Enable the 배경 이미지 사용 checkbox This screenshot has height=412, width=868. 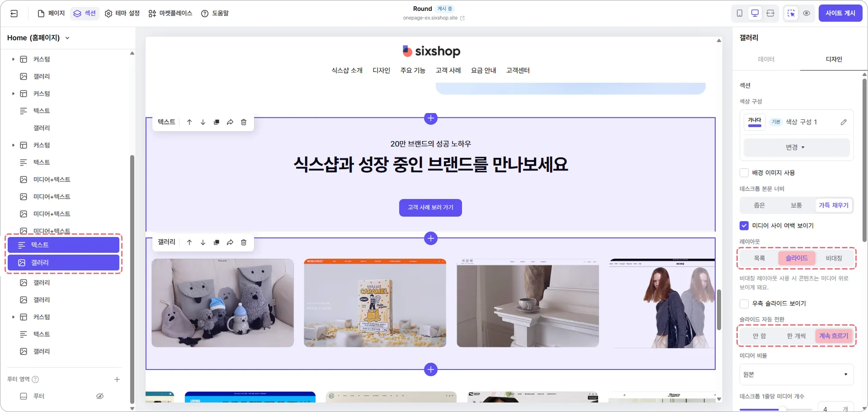[x=744, y=173]
